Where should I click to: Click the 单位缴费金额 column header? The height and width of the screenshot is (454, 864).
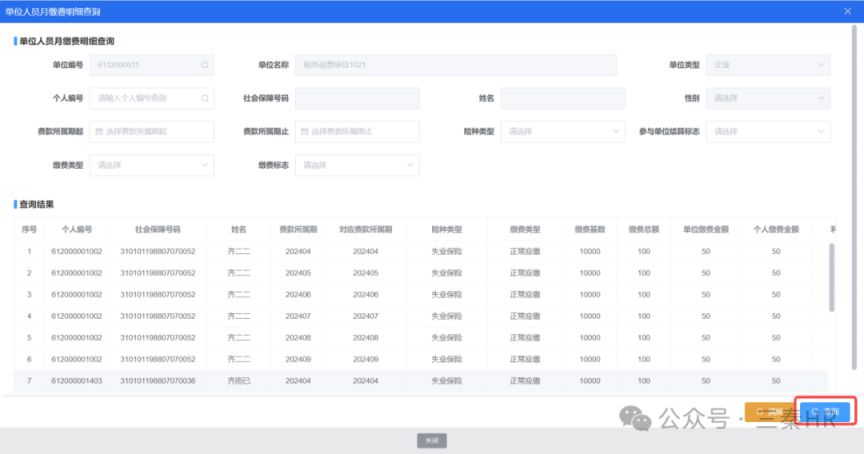coord(706,229)
